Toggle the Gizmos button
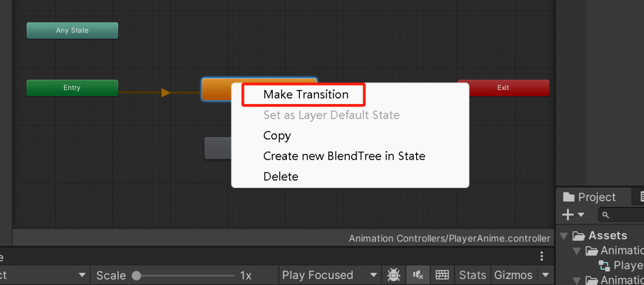 (513, 275)
